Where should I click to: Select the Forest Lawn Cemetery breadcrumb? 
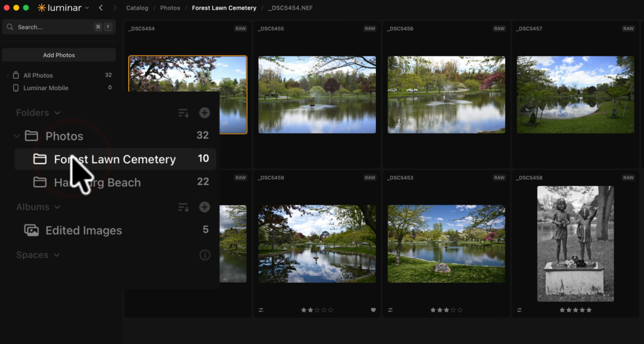(x=224, y=8)
